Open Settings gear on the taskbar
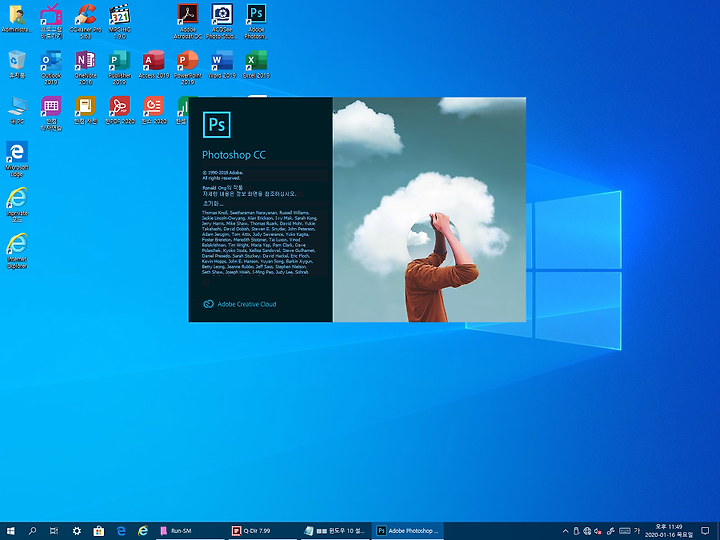This screenshot has width=720, height=540. [77, 531]
